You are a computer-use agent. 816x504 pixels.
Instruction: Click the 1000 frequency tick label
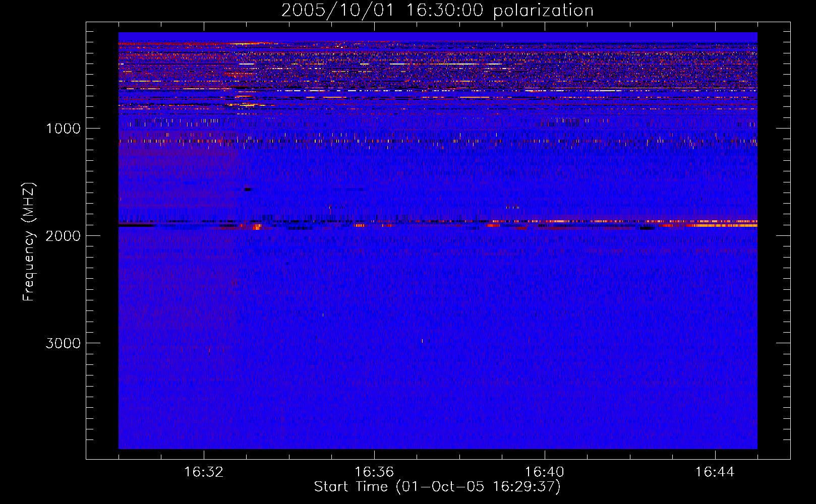click(x=63, y=129)
